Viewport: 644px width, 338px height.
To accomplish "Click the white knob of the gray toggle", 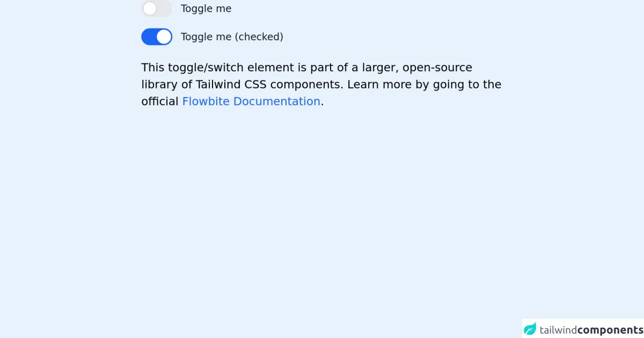I will tap(150, 9).
